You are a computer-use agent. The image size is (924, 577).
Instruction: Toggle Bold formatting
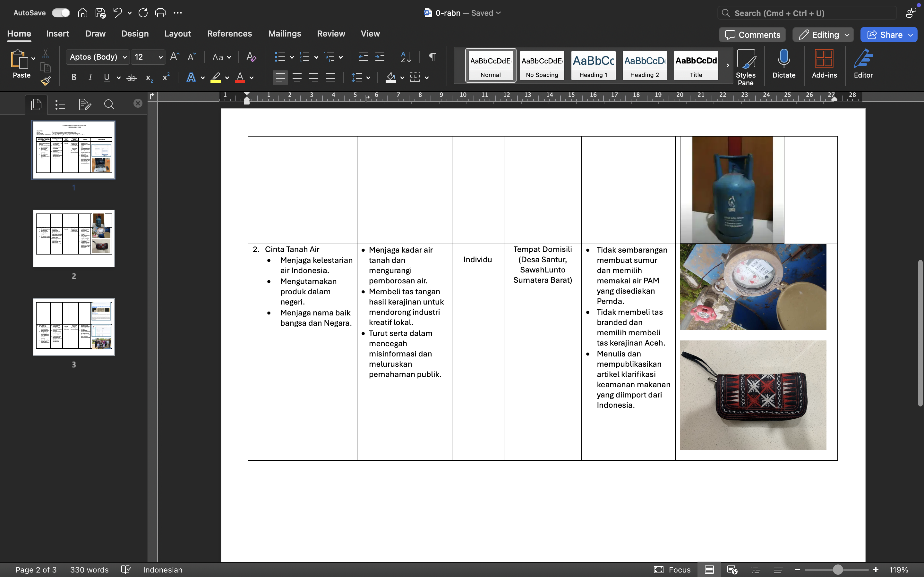[x=74, y=78]
